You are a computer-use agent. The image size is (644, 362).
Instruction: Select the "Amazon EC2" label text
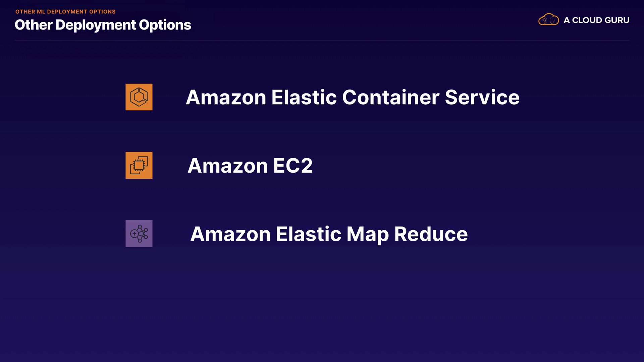(250, 166)
